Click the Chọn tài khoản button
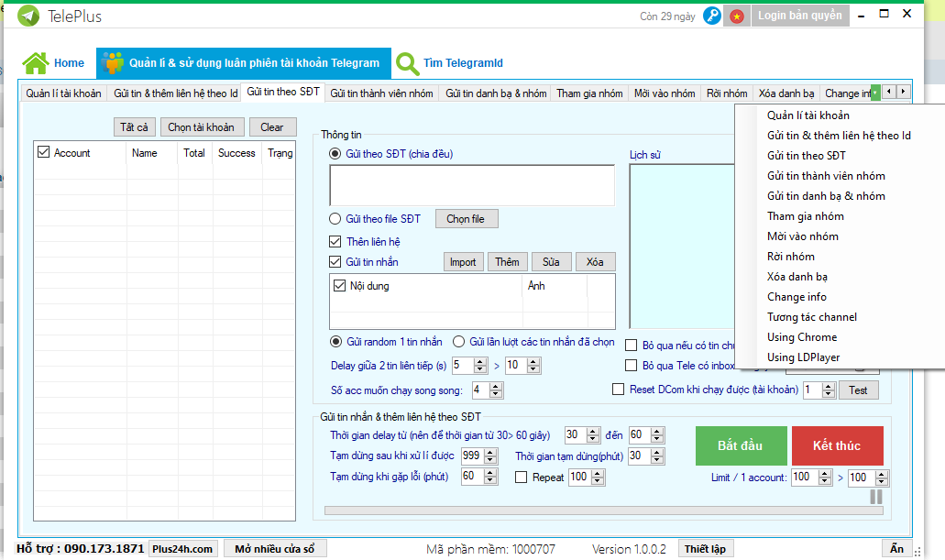The image size is (945, 560). 202,127
